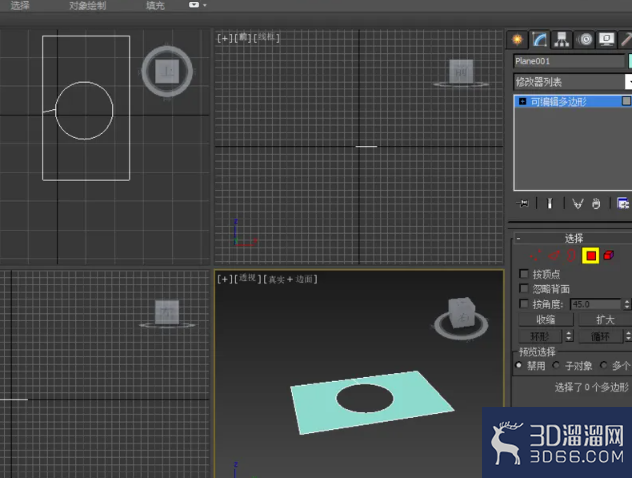632x478 pixels.
Task: Toggle 忽略背面 (Ignore Backfacing) checkbox
Action: click(524, 289)
